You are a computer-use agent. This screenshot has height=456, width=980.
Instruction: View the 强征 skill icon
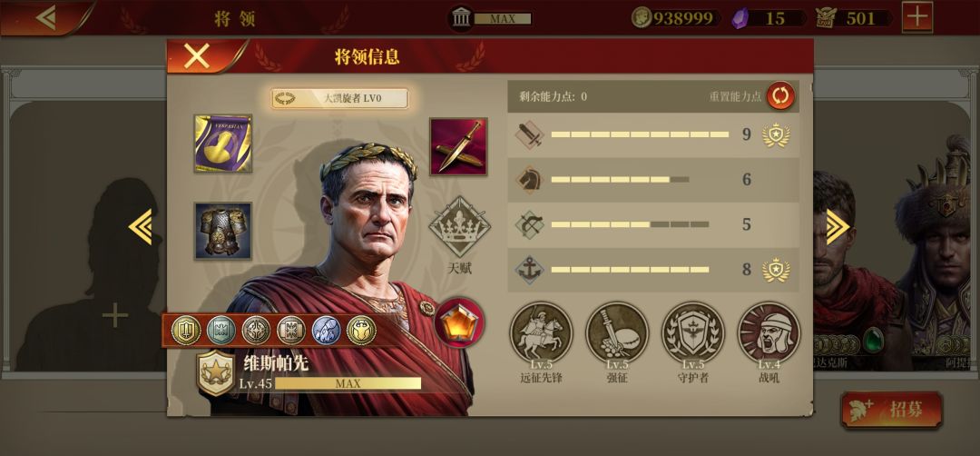(617, 332)
